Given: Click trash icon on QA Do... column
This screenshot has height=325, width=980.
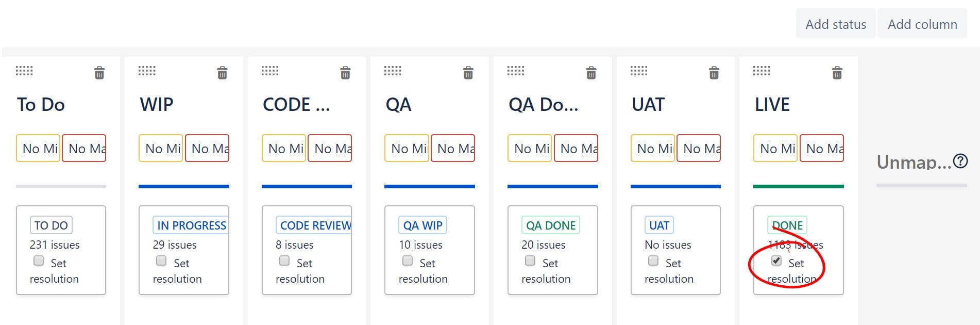Looking at the screenshot, I should [x=591, y=73].
